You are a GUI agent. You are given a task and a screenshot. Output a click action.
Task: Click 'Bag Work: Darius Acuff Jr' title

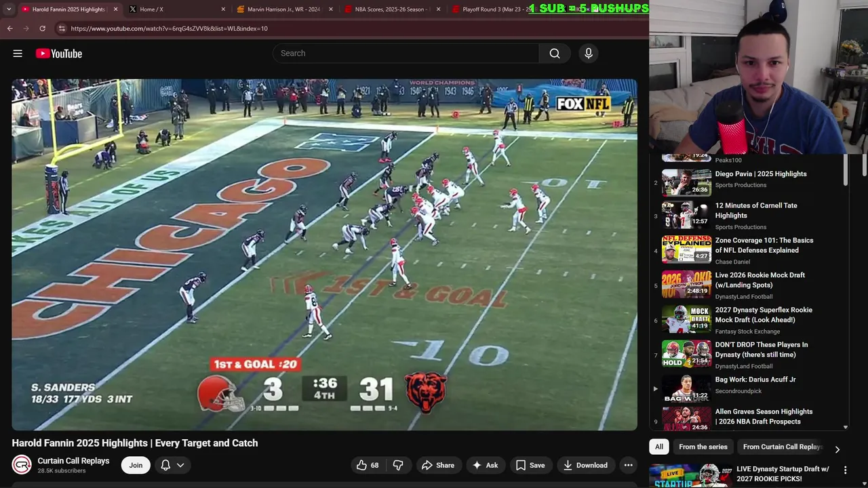[x=755, y=380]
